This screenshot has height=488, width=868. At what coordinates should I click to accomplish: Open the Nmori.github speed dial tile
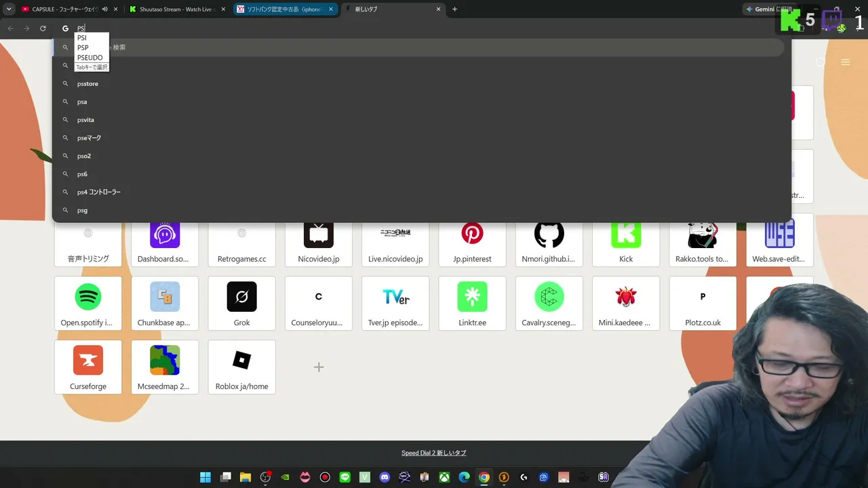(x=549, y=245)
